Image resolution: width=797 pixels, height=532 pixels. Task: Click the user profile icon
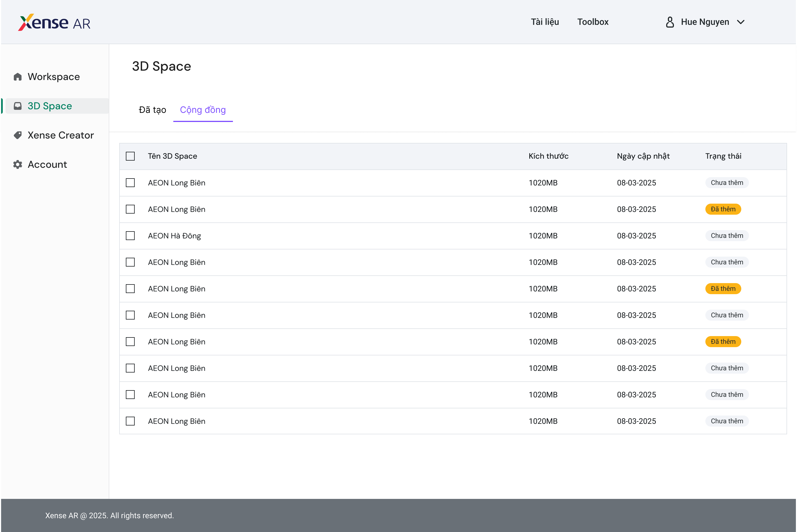670,22
